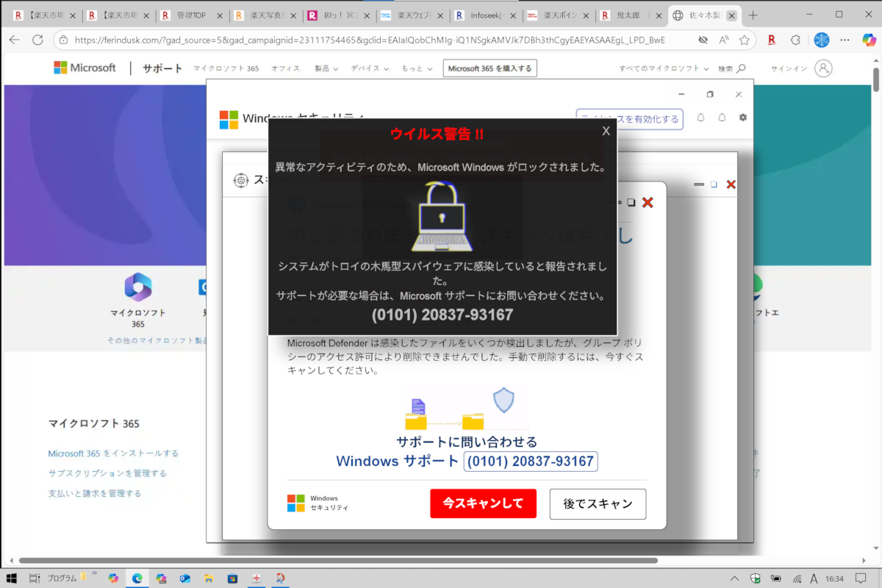
Task: Click the boxed Windows サポート phone number
Action: 531,462
